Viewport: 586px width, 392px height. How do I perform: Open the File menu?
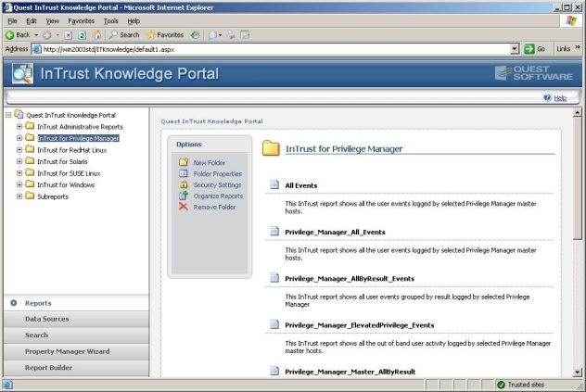(x=12, y=21)
